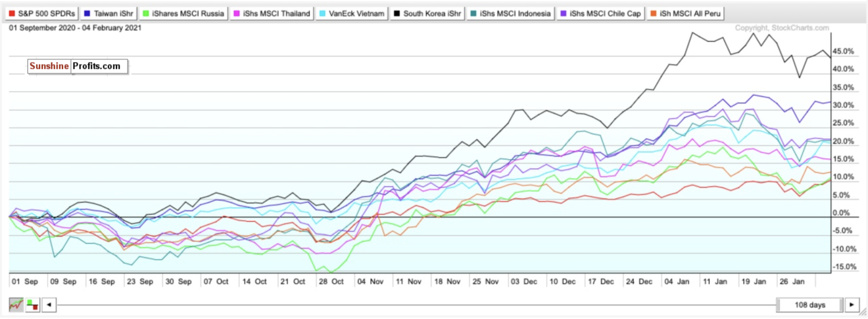Click the 11 Nov axis label
This screenshot has width=868, height=319.
[x=408, y=282]
